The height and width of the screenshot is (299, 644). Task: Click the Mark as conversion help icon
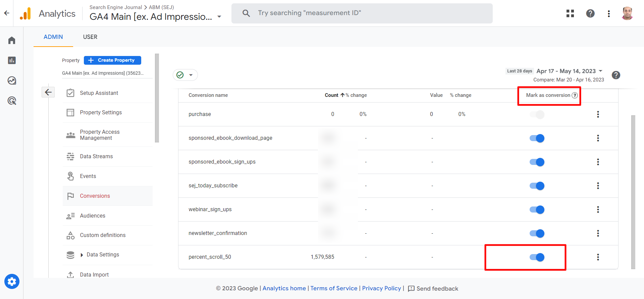575,95
